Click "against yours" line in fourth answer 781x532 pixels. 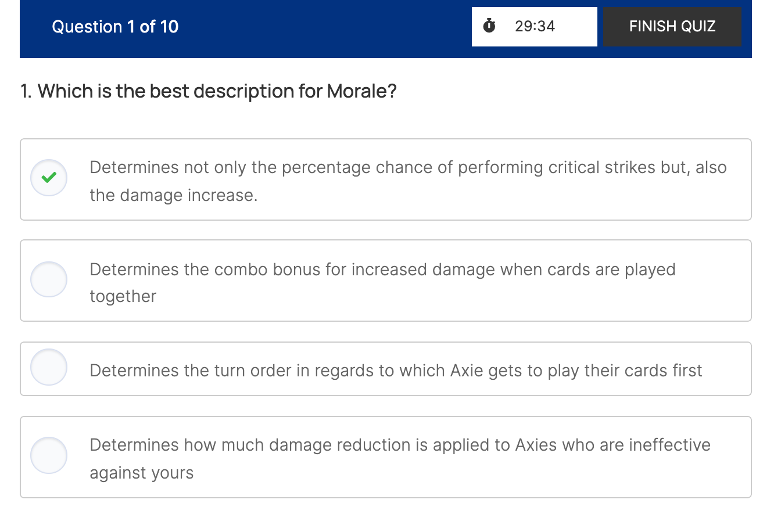(141, 473)
